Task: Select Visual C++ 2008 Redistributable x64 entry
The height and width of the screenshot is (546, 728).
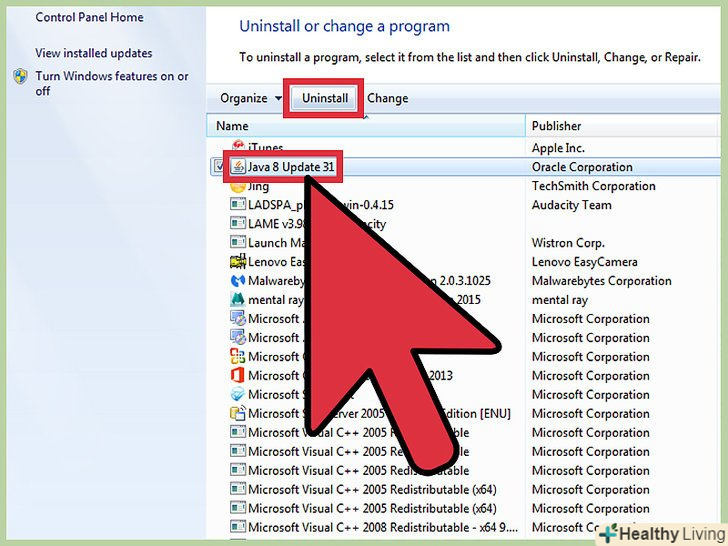Action: click(x=383, y=527)
